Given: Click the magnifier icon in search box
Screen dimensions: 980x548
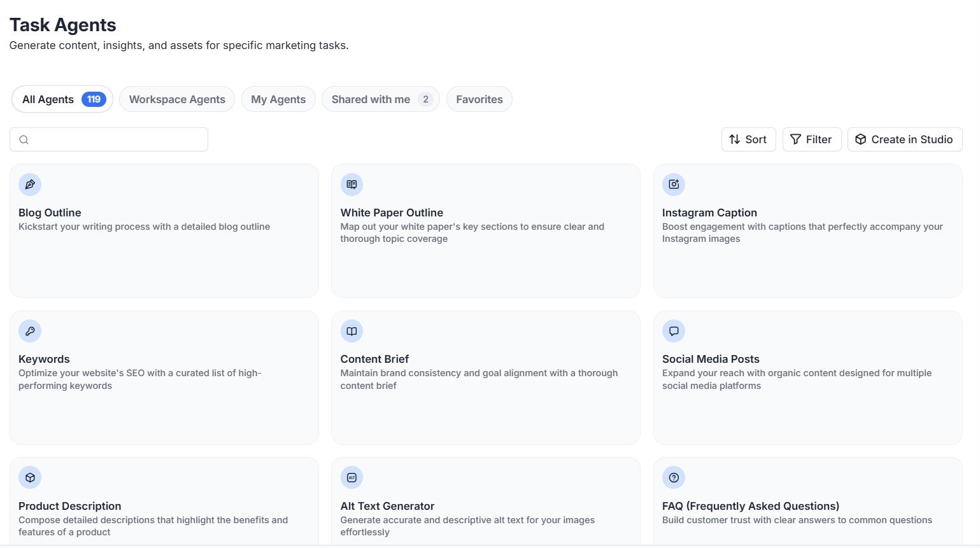Looking at the screenshot, I should tap(24, 139).
